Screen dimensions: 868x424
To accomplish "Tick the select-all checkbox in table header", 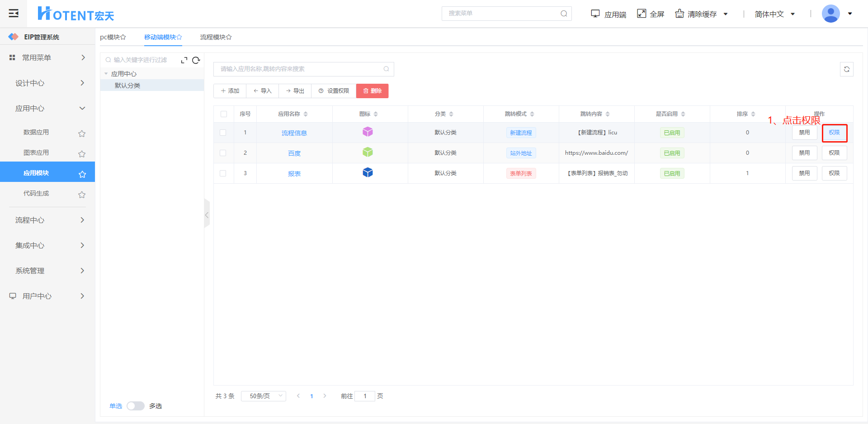I will 224,114.
